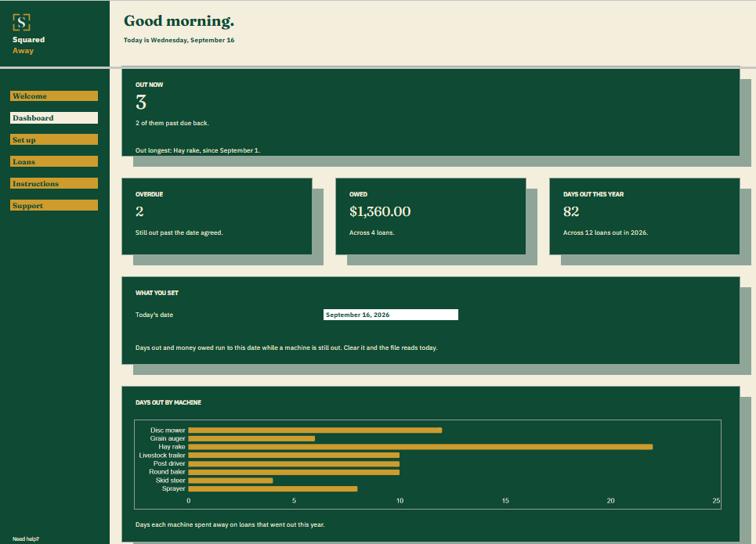The height and width of the screenshot is (544, 756).
Task: Select the Hay rake bar in chart
Action: click(421, 447)
